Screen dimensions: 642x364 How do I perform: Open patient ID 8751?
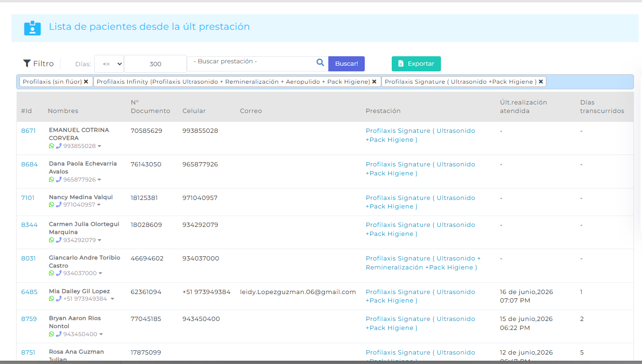(x=28, y=353)
